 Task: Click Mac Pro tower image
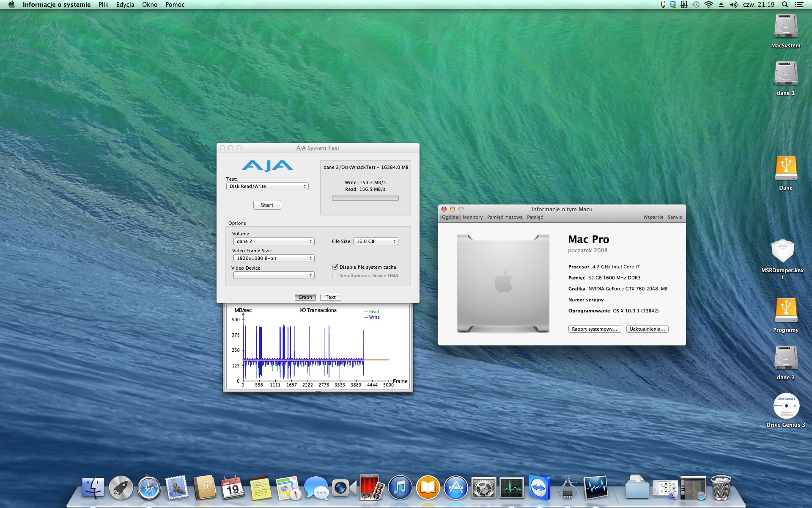pyautogui.click(x=503, y=283)
